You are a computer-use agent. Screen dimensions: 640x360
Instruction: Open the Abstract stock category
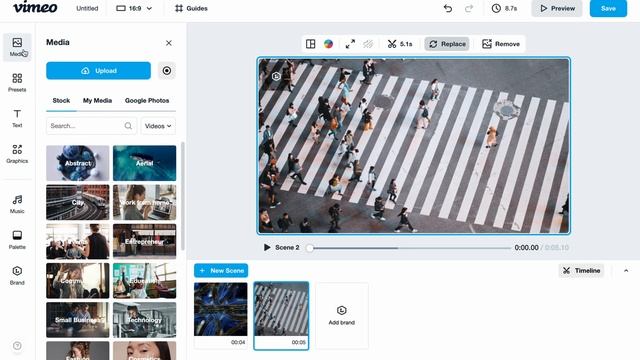click(78, 163)
